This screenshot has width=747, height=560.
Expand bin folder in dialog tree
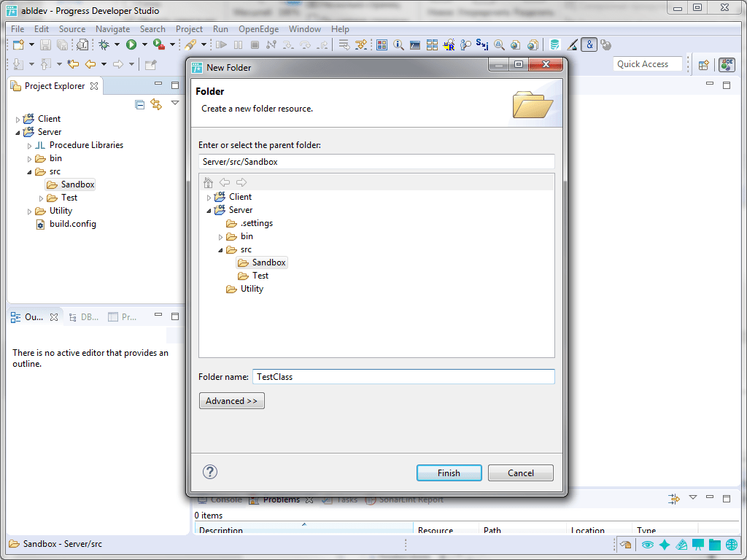coord(220,237)
